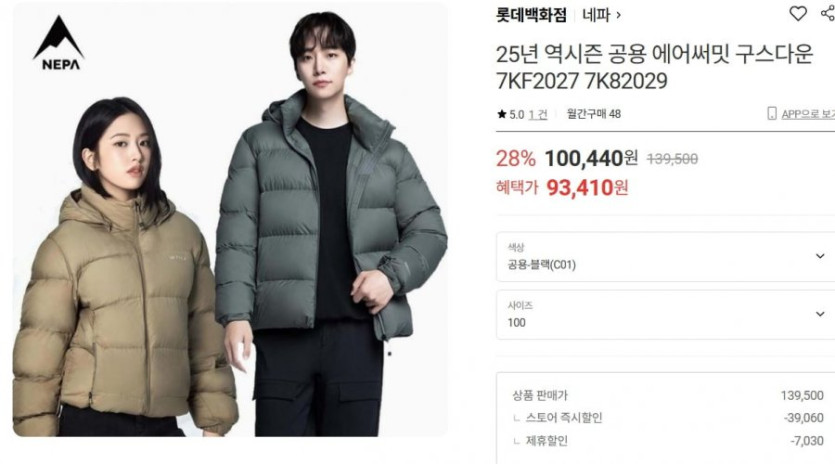Click the chevron next to 네파
The height and width of the screenshot is (464, 835).
point(618,15)
